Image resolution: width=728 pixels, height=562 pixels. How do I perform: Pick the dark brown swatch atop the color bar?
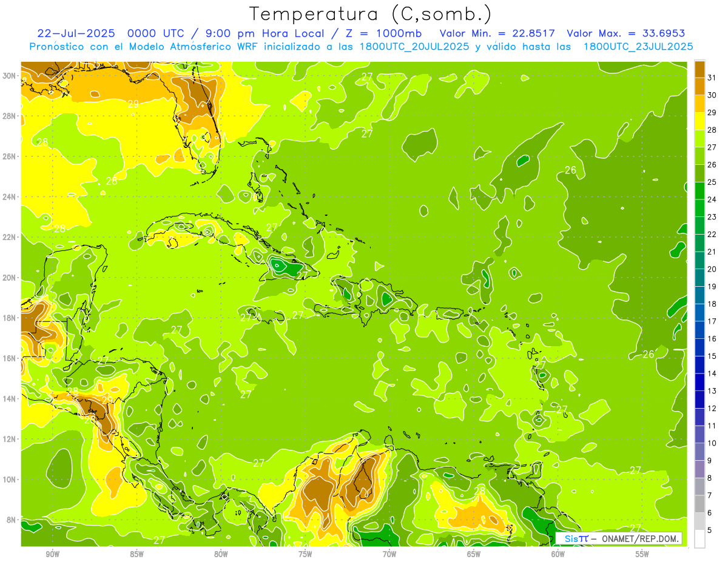coord(699,69)
